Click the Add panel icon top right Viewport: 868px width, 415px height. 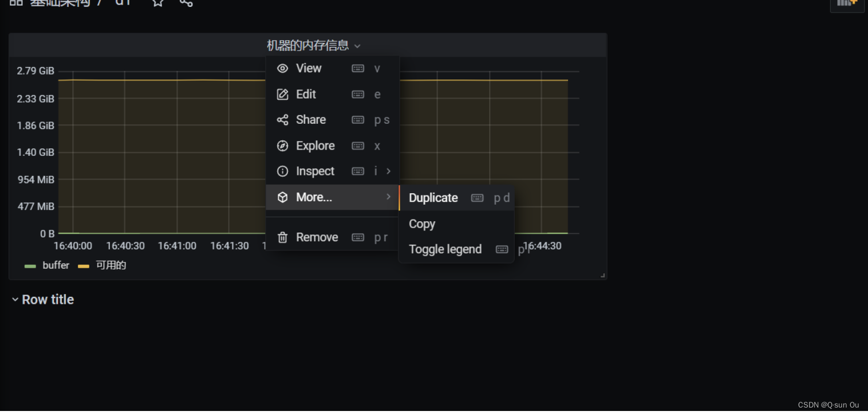point(846,4)
